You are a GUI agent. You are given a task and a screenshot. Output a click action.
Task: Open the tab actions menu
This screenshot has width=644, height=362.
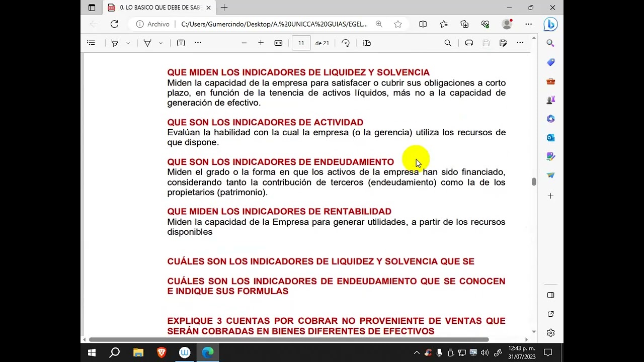[92, 8]
